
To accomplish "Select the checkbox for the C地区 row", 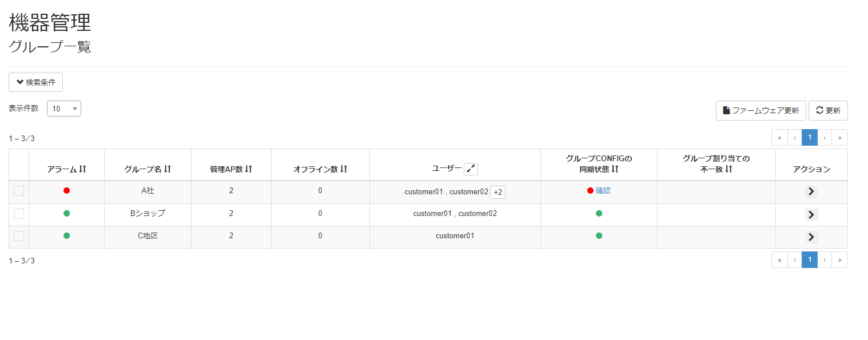I will click(x=18, y=235).
